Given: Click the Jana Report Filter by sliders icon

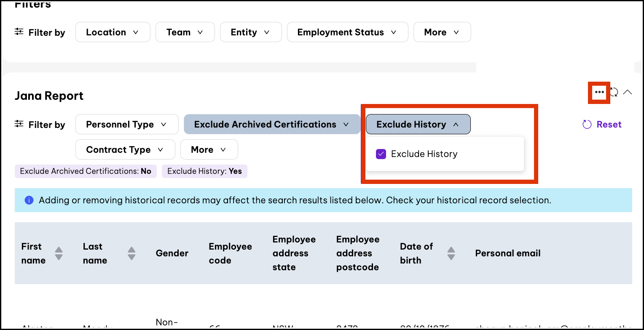Looking at the screenshot, I should point(19,124).
